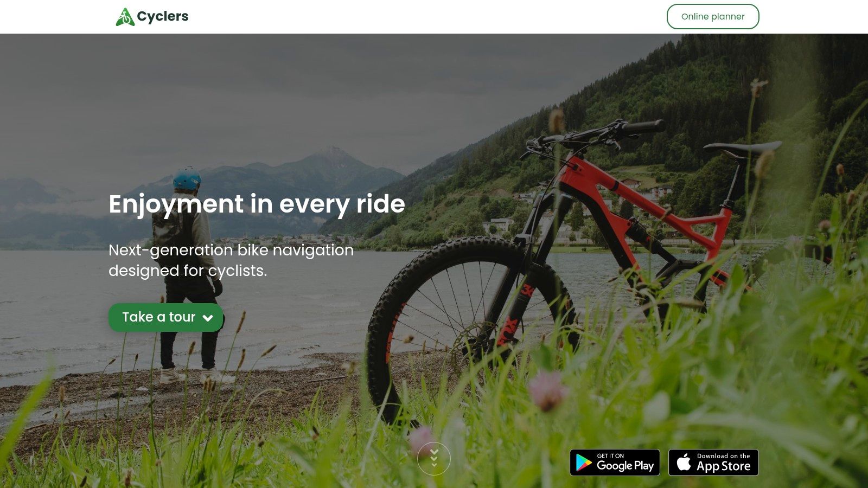This screenshot has width=868, height=488.
Task: Click the 'Download on the' caption
Action: [724, 456]
